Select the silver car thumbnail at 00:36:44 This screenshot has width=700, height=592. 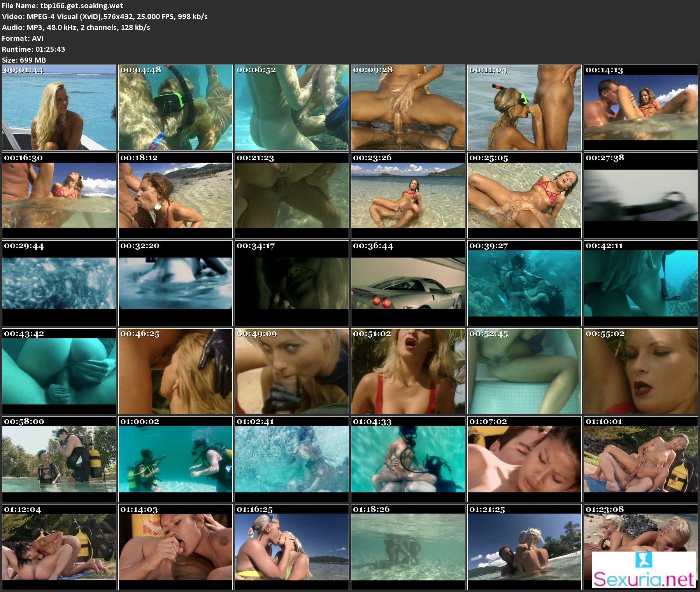408,284
